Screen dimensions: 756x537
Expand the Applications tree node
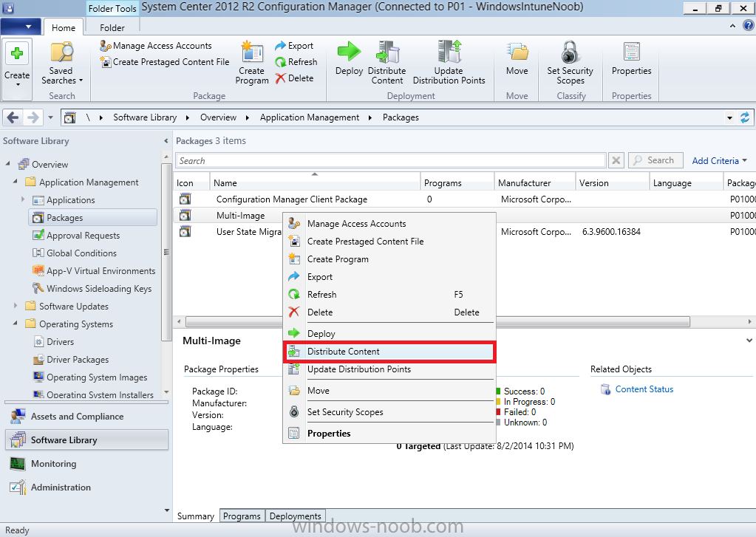(x=23, y=199)
